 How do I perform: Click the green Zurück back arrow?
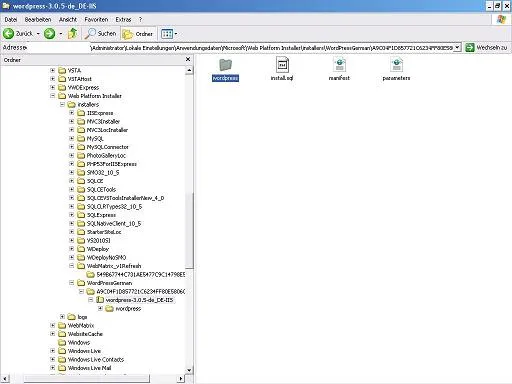9,33
